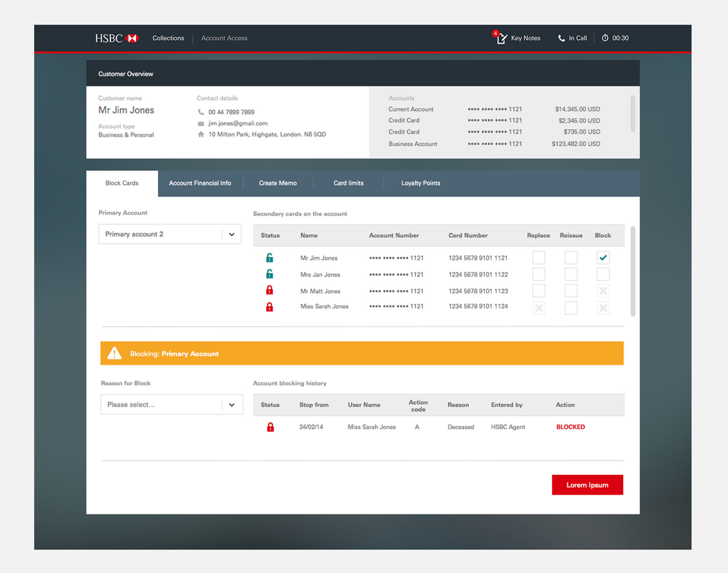Click the Accounts list scrollbar

coord(632,114)
